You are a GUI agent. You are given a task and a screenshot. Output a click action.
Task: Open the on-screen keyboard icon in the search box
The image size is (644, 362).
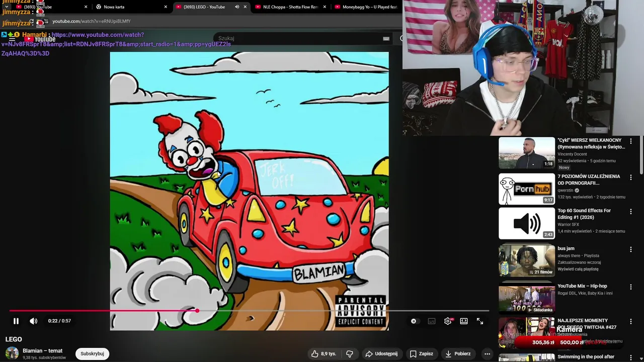point(386,38)
